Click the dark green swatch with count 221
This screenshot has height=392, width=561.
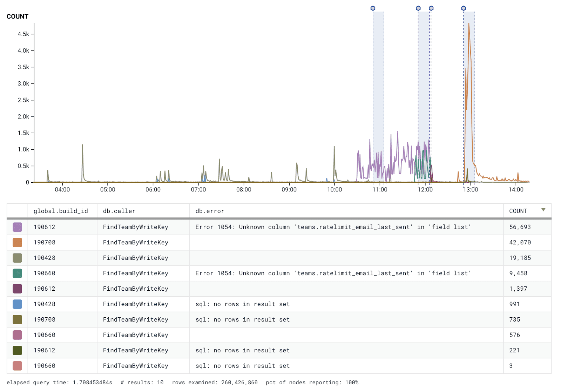[17, 351]
